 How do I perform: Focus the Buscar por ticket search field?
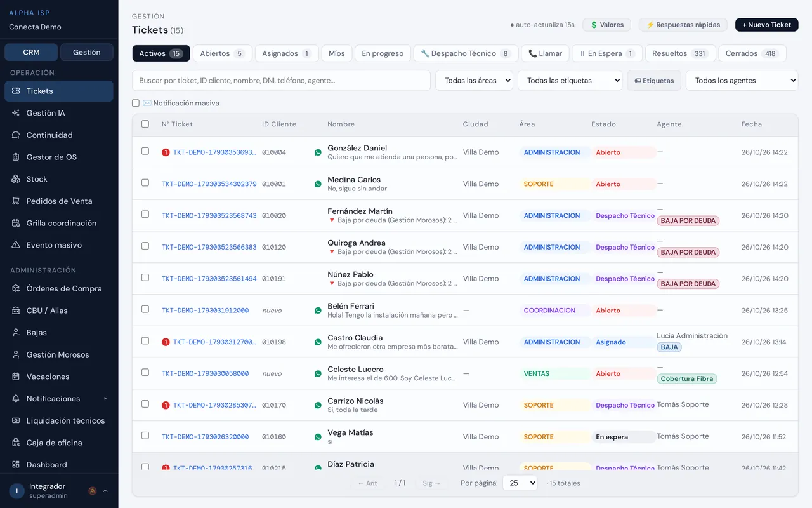(x=281, y=81)
